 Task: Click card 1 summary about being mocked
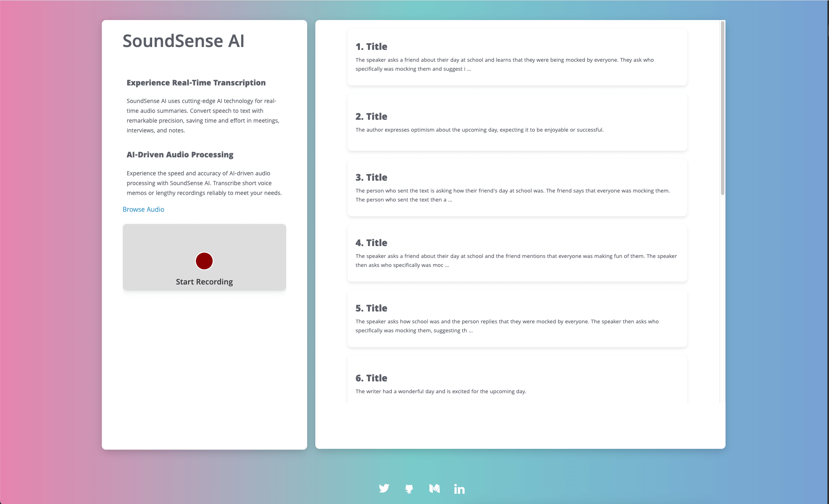(505, 64)
